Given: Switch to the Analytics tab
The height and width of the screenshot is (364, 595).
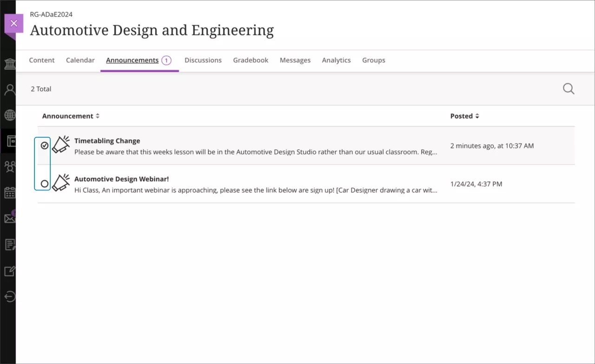Looking at the screenshot, I should pos(336,60).
